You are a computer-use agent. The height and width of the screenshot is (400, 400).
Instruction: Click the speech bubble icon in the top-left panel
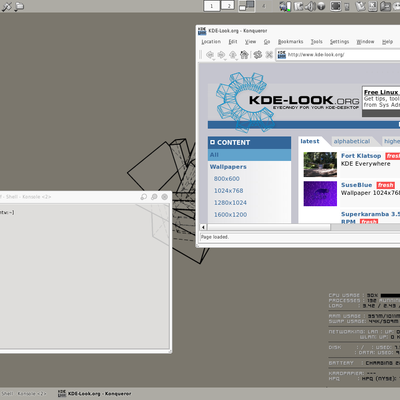click(19, 6)
